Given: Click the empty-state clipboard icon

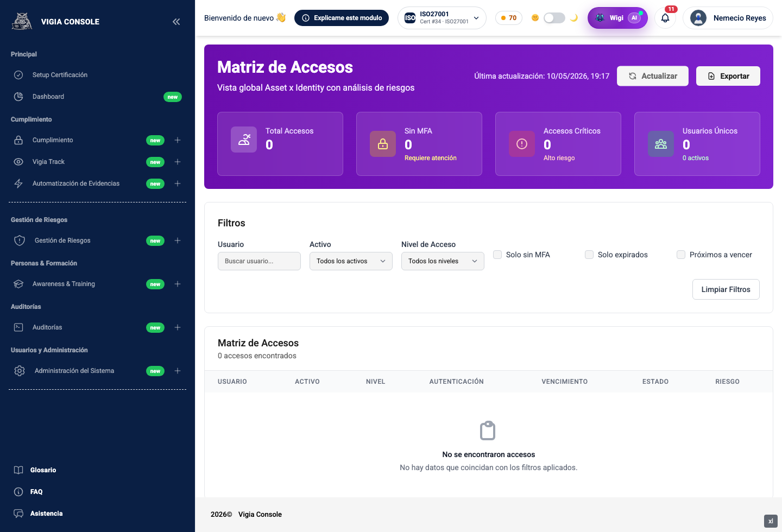Looking at the screenshot, I should 488,430.
